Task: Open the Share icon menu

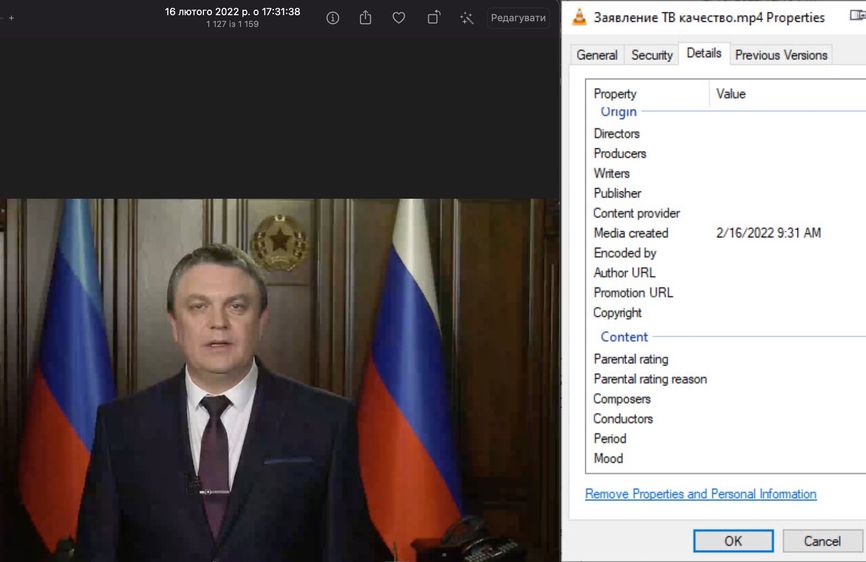Action: [366, 18]
